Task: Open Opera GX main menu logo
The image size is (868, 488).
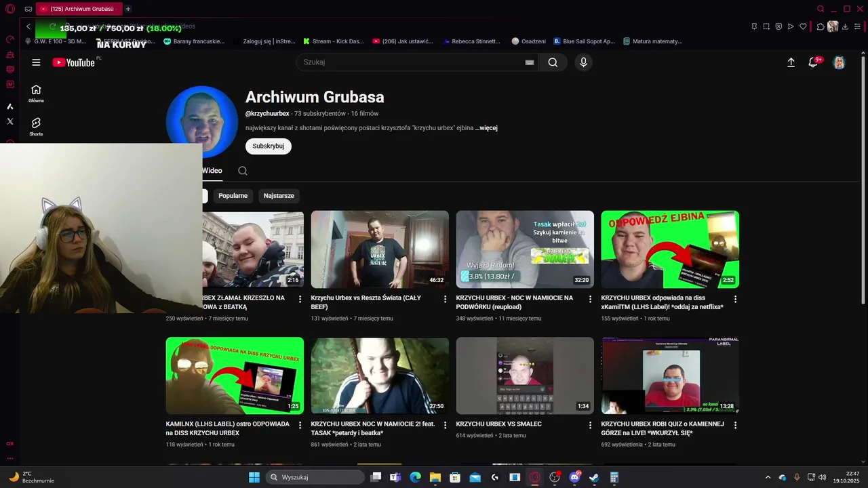Action: (x=10, y=9)
